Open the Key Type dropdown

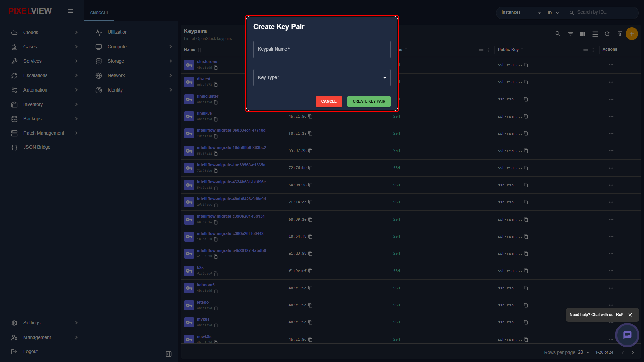coord(322,78)
